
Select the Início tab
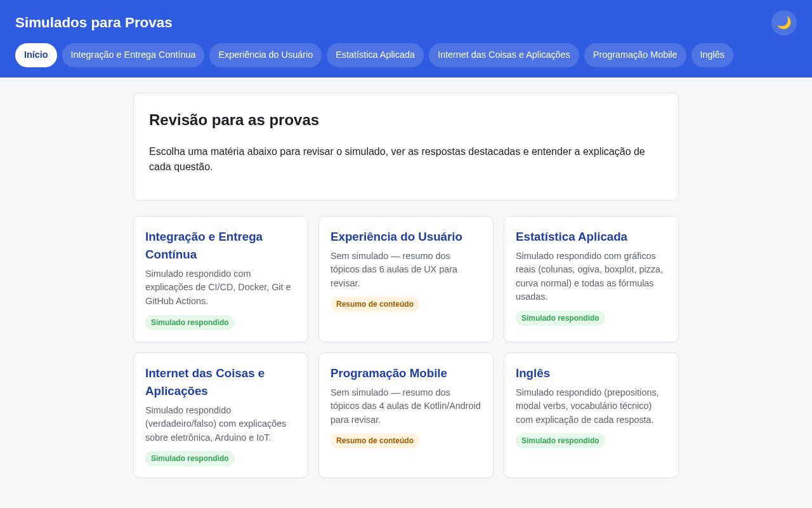[36, 55]
